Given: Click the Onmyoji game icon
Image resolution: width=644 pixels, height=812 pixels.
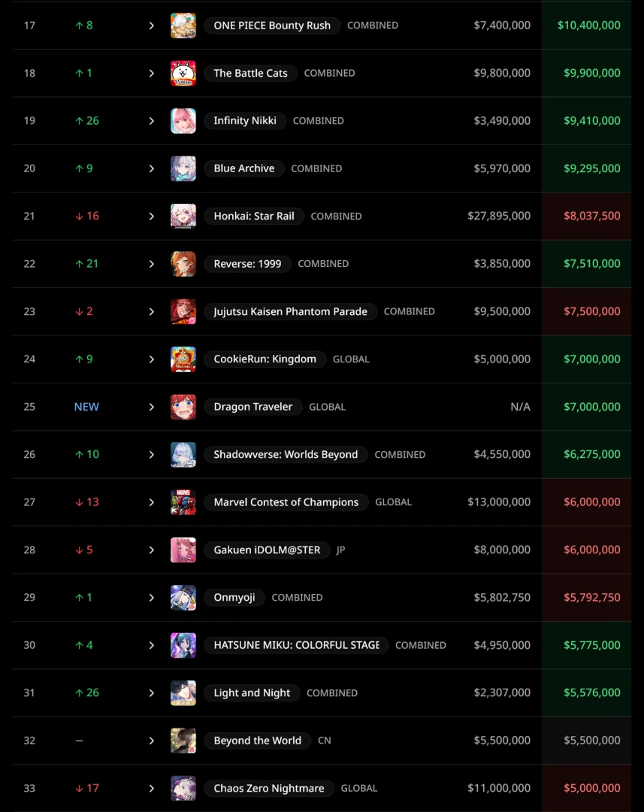Looking at the screenshot, I should tap(183, 598).
